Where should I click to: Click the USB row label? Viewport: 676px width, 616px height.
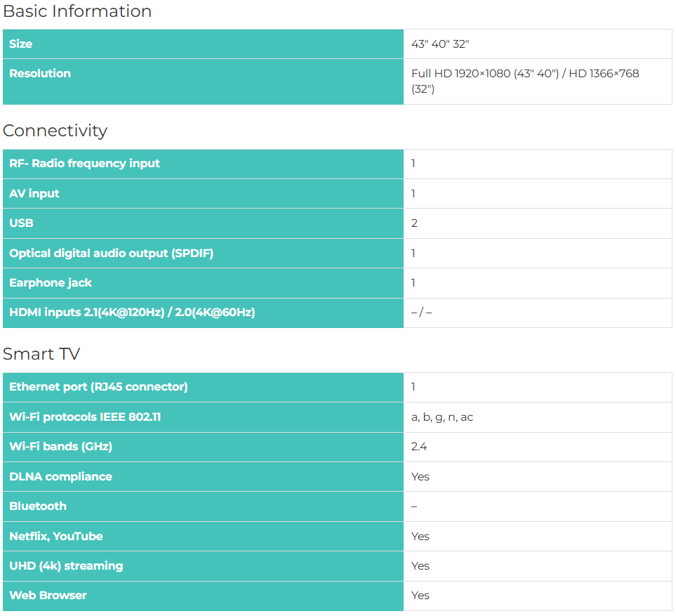21,223
